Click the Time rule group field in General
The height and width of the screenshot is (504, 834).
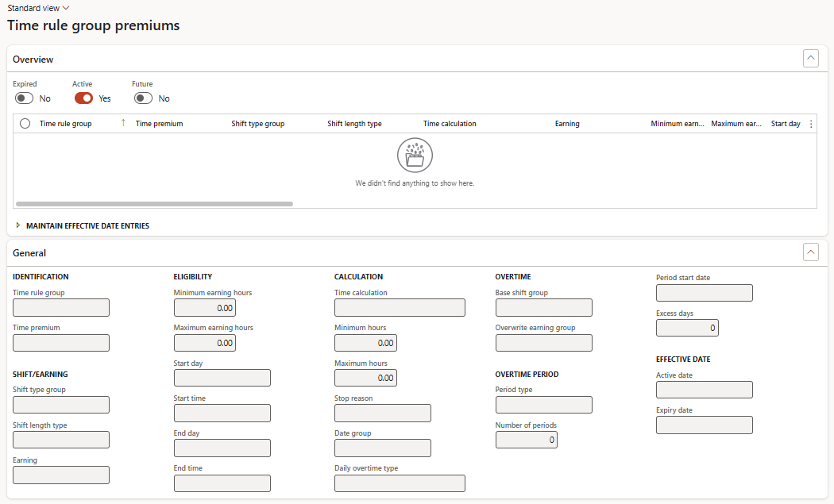click(61, 307)
